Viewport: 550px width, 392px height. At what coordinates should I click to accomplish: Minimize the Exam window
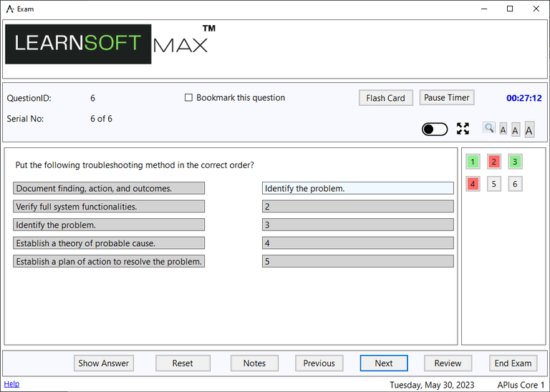click(484, 9)
